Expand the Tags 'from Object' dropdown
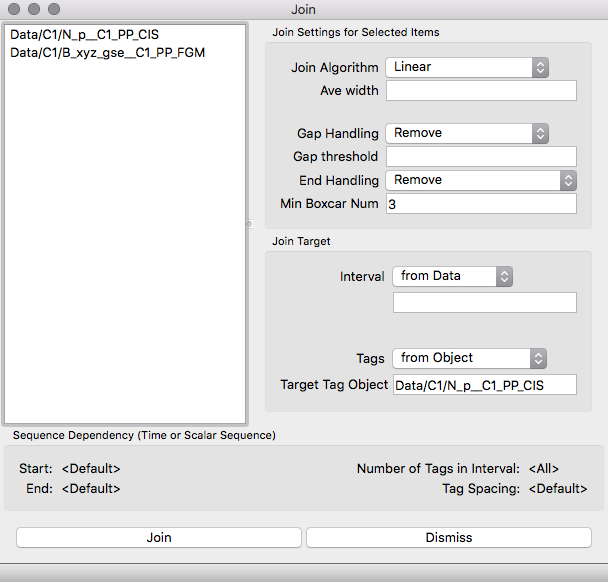Screen dimensions: 608x582 469,358
